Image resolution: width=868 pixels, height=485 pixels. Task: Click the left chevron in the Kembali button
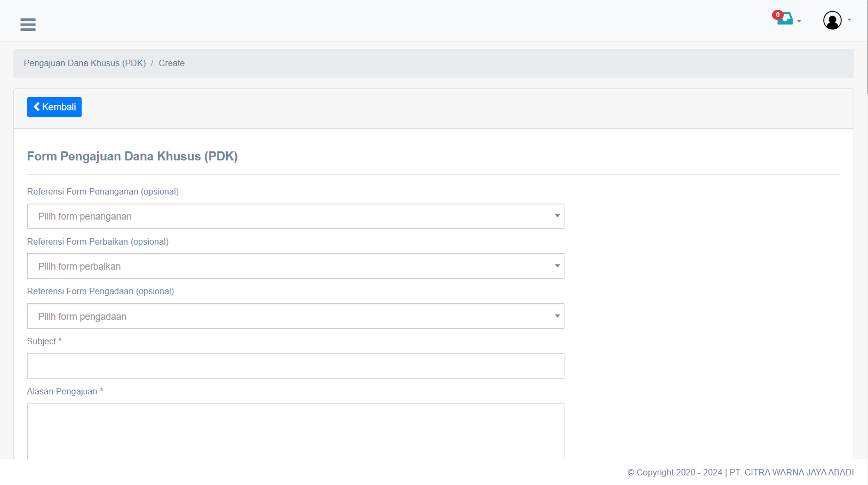click(37, 107)
